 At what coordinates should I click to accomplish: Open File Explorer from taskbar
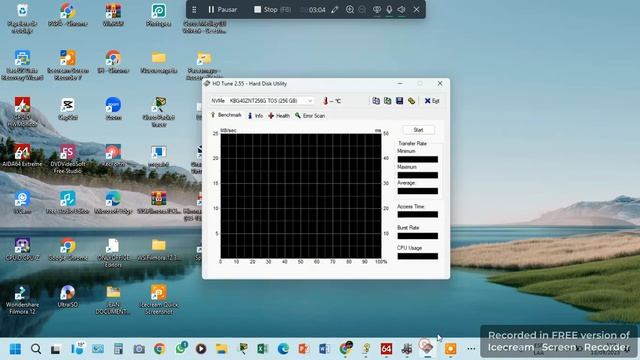pos(222,349)
